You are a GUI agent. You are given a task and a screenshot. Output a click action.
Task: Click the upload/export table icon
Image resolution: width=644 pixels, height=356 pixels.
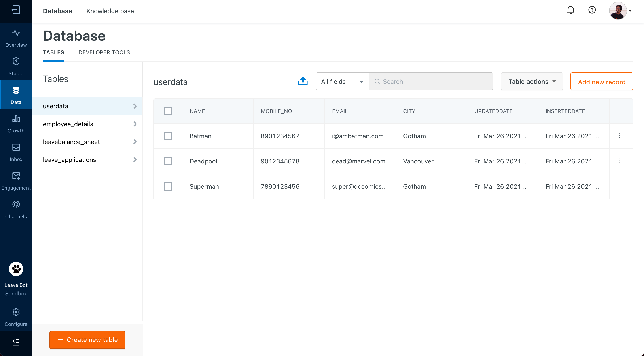pos(303,81)
